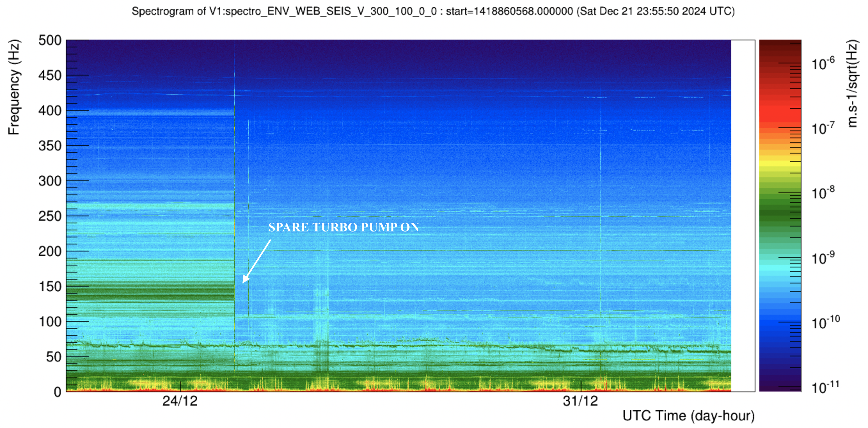Click the 10^-10 color scale label
This screenshot has width=868, height=428.
(x=825, y=322)
